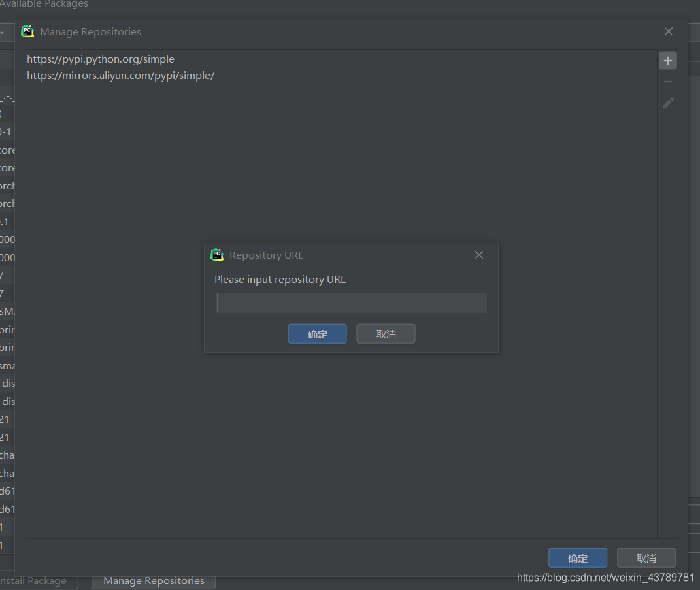The image size is (700, 590).
Task: Click PyCharm icon in Manage Repositories title
Action: (x=27, y=31)
